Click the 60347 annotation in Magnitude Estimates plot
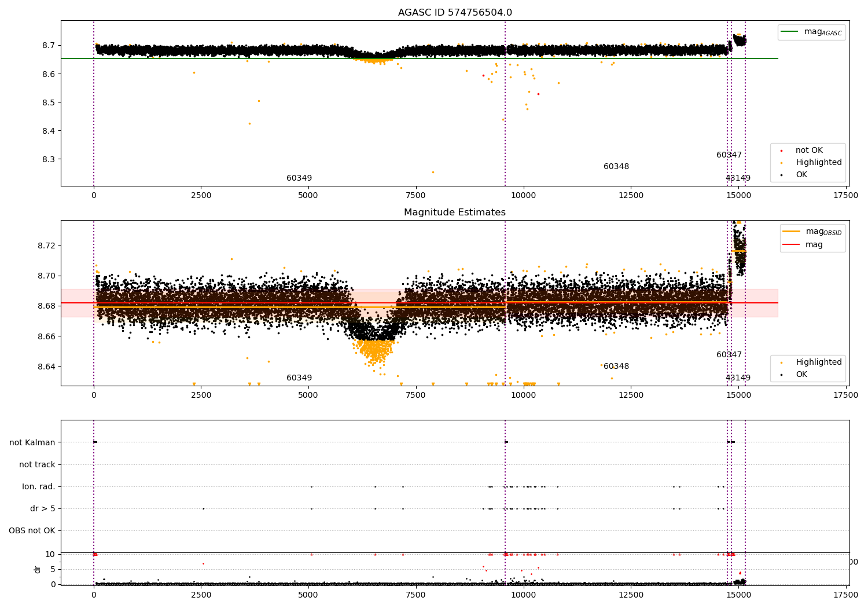Image resolution: width=868 pixels, height=608 pixels. pos(729,355)
